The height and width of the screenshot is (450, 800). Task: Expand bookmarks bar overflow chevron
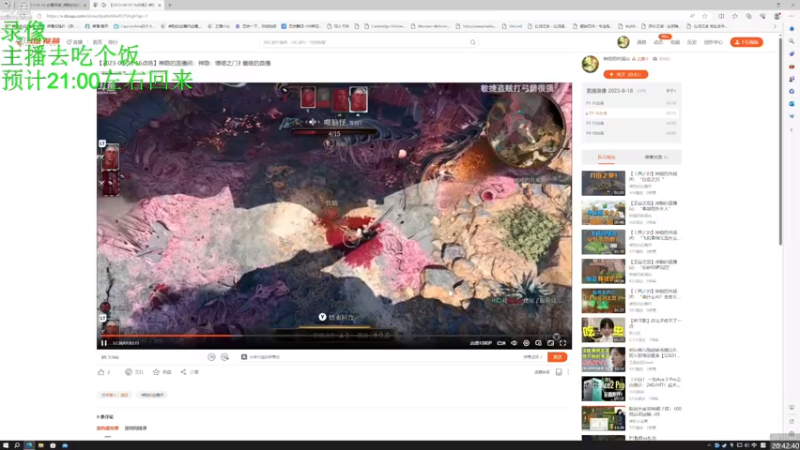774,26
